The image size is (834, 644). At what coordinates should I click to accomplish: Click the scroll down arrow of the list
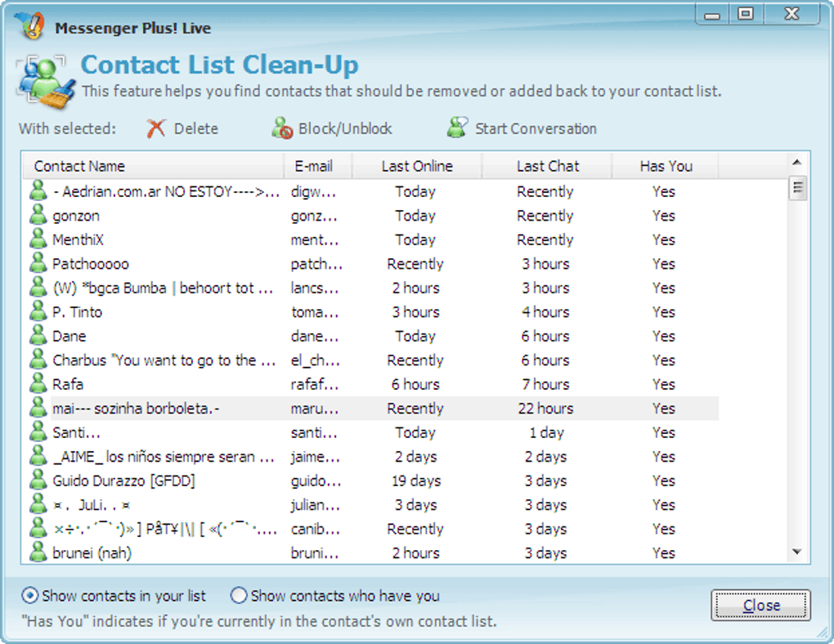point(796,552)
